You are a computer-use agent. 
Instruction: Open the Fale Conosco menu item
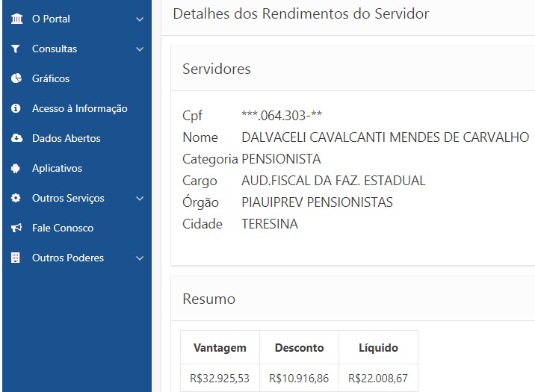[x=77, y=228]
